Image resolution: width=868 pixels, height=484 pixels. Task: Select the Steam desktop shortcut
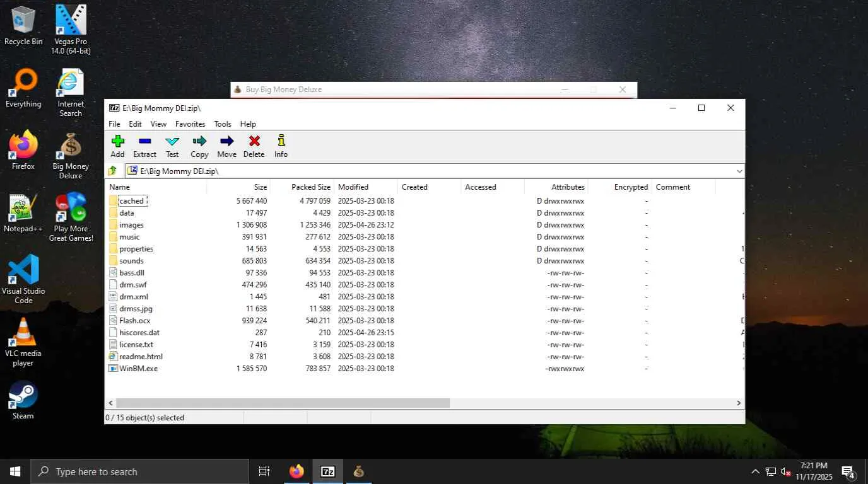23,400
